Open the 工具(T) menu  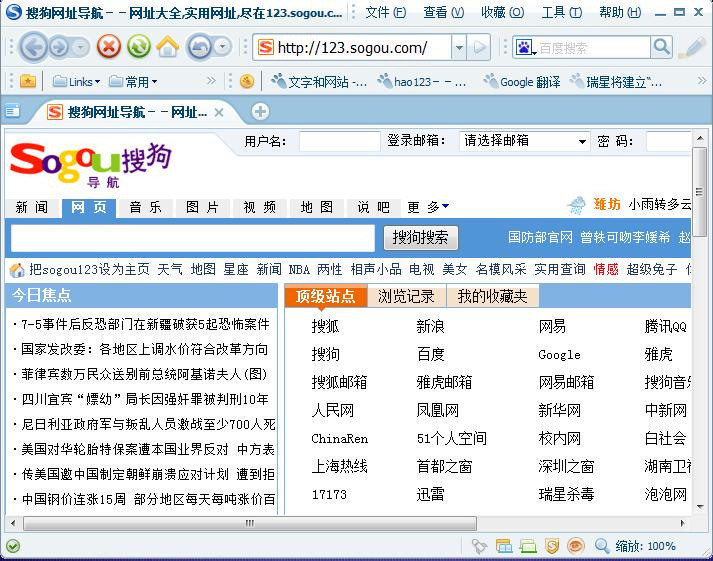click(x=562, y=12)
